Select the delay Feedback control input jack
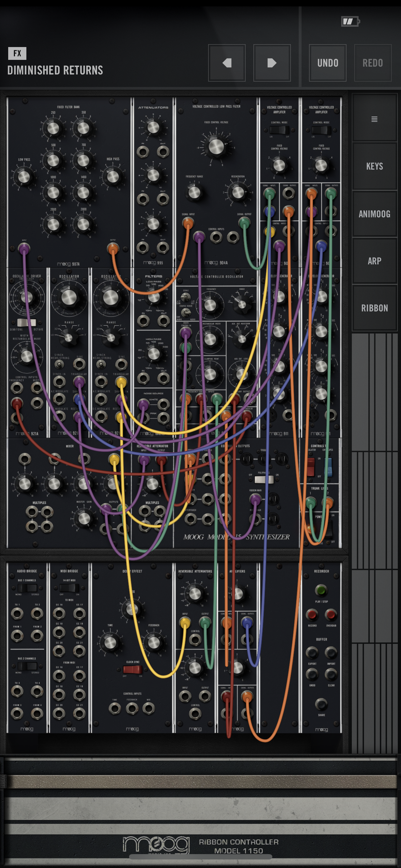The image size is (401, 868). pos(132,709)
